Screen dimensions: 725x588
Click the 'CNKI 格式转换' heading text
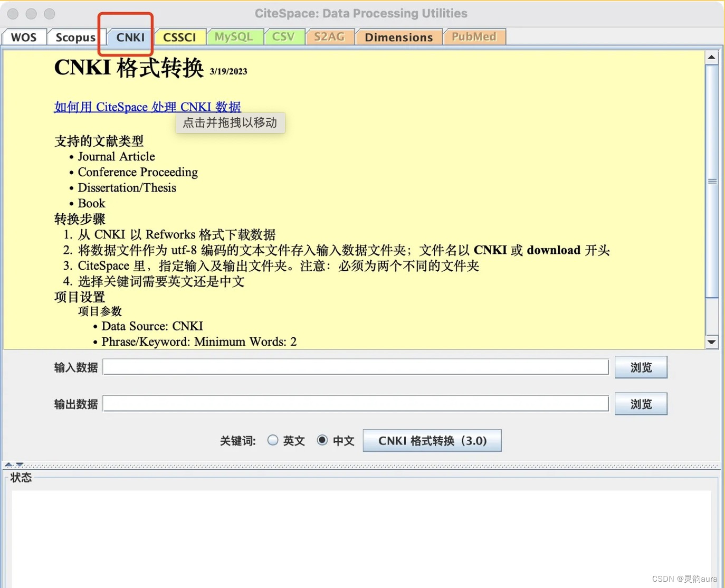click(129, 68)
